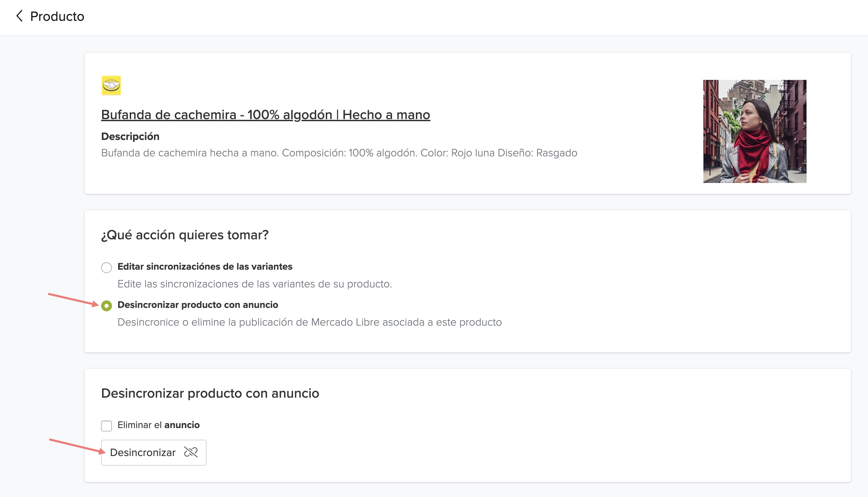Viewport: 868px width, 497px height.
Task: Check the Eliminar el anuncio checkbox
Action: click(107, 426)
